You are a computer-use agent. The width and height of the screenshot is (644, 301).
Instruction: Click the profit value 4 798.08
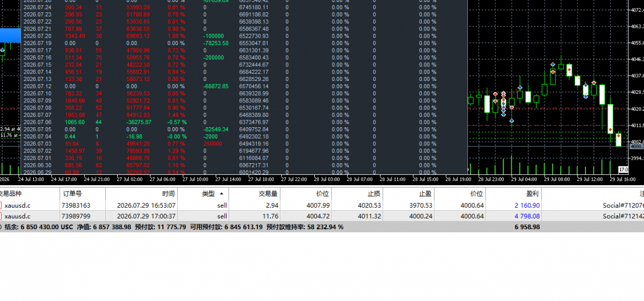(527, 216)
